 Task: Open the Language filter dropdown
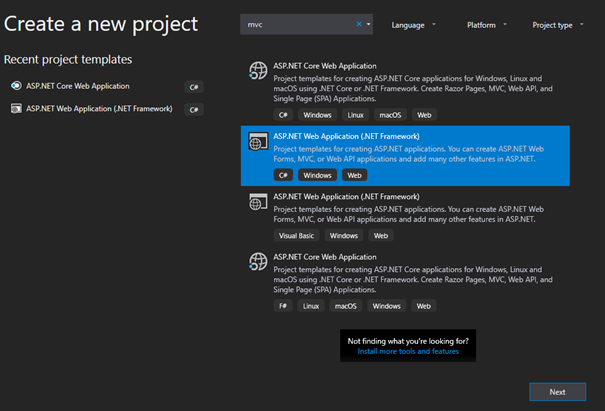tap(413, 25)
